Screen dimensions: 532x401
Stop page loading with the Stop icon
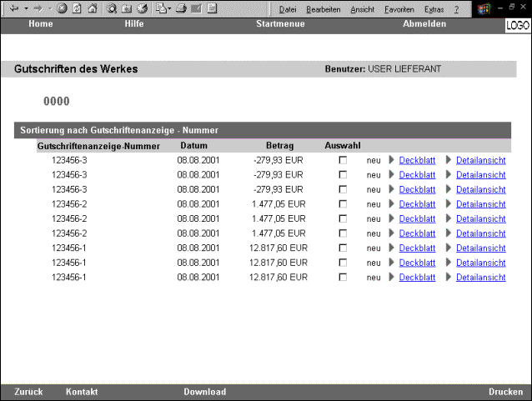62,8
